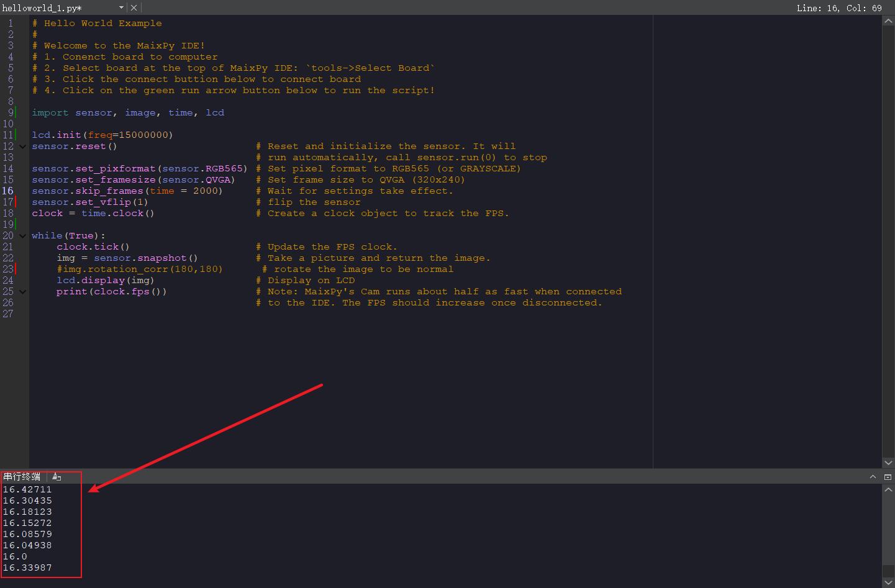895x588 pixels.
Task: Click terminal output value 16.15272
Action: pyautogui.click(x=27, y=523)
